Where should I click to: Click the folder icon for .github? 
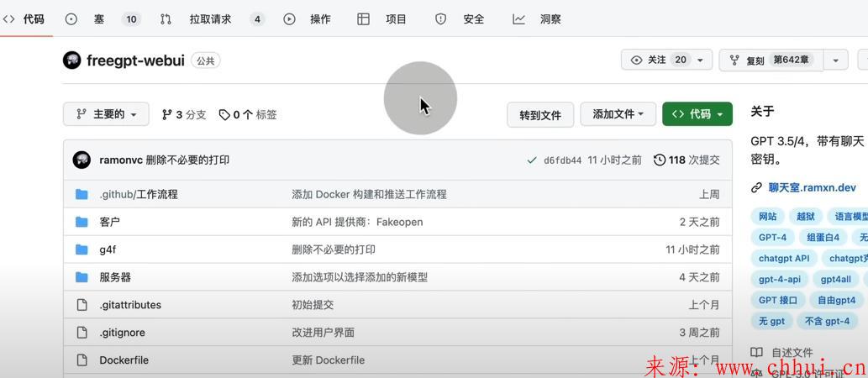pos(82,194)
